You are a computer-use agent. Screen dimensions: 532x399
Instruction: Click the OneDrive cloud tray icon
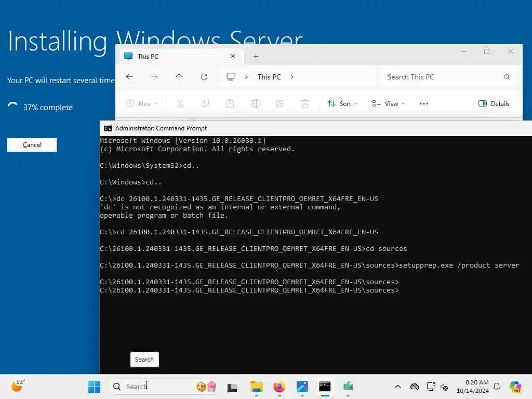tap(414, 387)
